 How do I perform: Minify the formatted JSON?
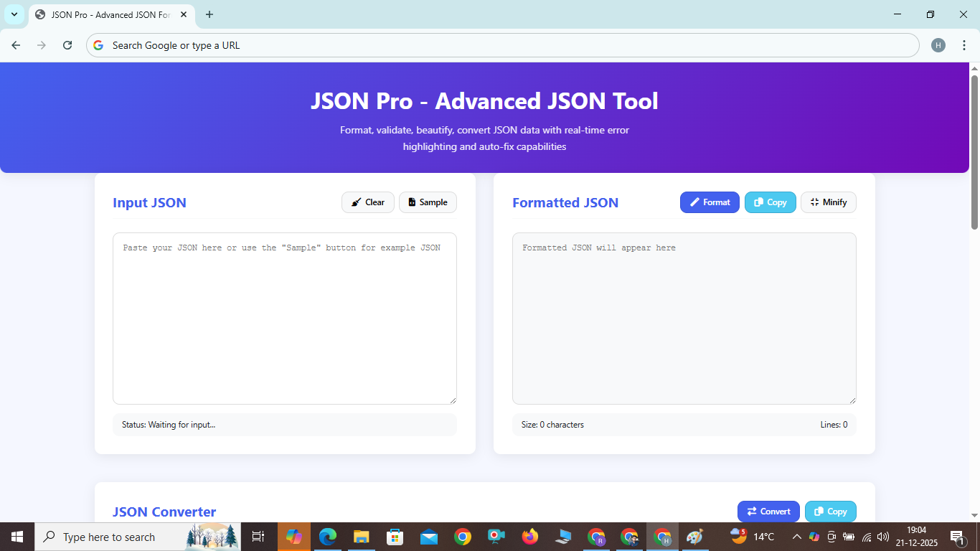(x=828, y=202)
